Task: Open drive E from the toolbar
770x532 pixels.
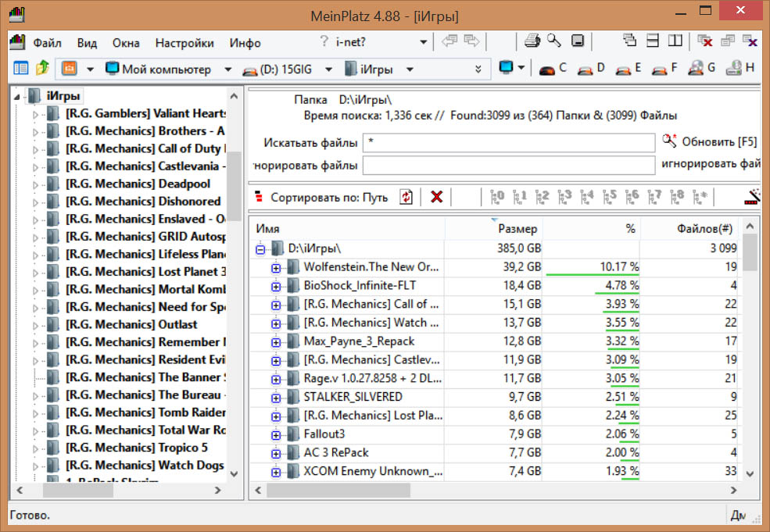Action: [628, 68]
